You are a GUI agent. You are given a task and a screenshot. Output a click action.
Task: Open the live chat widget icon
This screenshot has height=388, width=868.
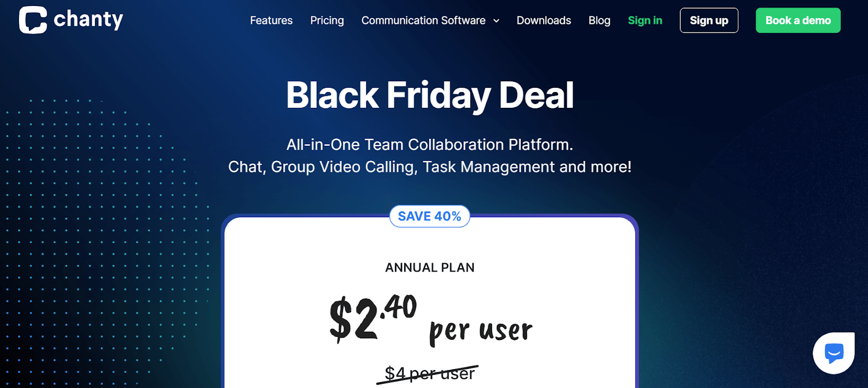pyautogui.click(x=834, y=353)
